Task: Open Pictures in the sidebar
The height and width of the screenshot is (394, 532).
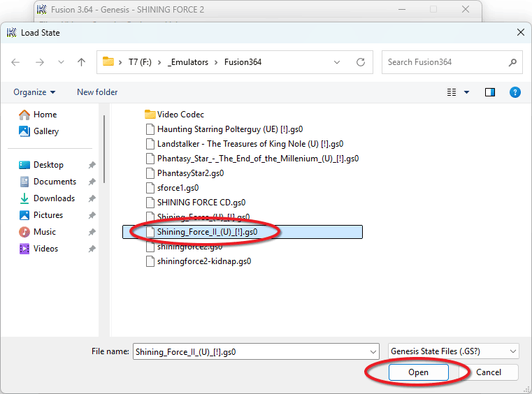Action: click(41, 215)
